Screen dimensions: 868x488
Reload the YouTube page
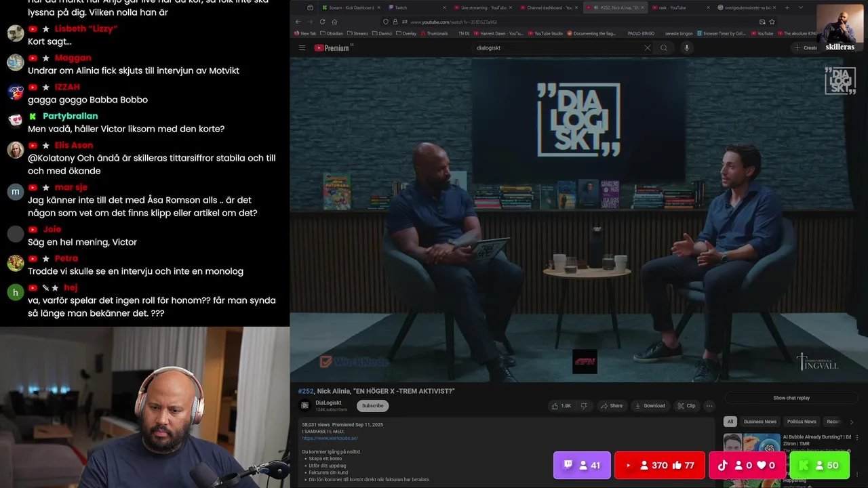(x=322, y=22)
